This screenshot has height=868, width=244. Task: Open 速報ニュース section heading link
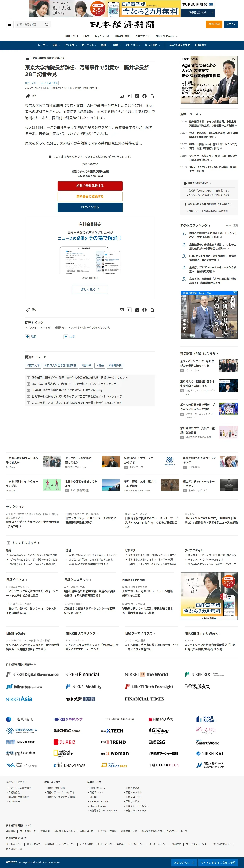point(191,114)
